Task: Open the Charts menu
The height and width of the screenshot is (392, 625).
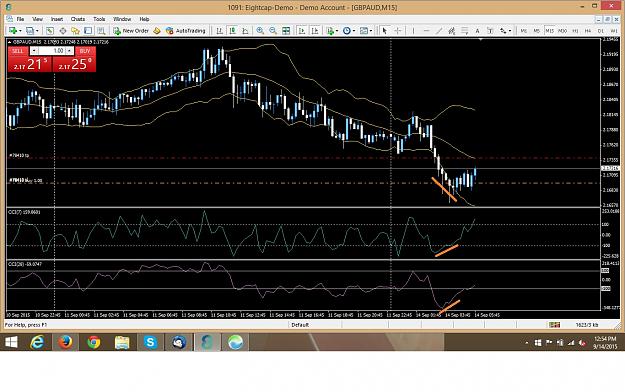Action: pos(78,19)
